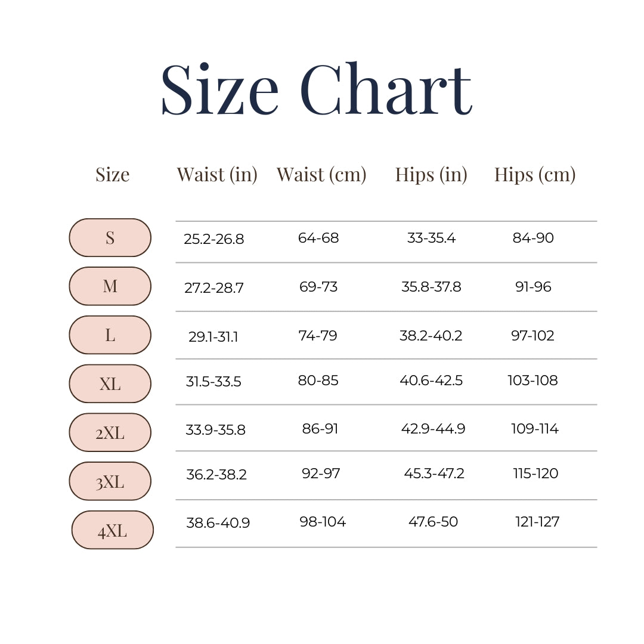The width and height of the screenshot is (644, 644).
Task: Click the 121-127 hips cm value
Action: [537, 522]
